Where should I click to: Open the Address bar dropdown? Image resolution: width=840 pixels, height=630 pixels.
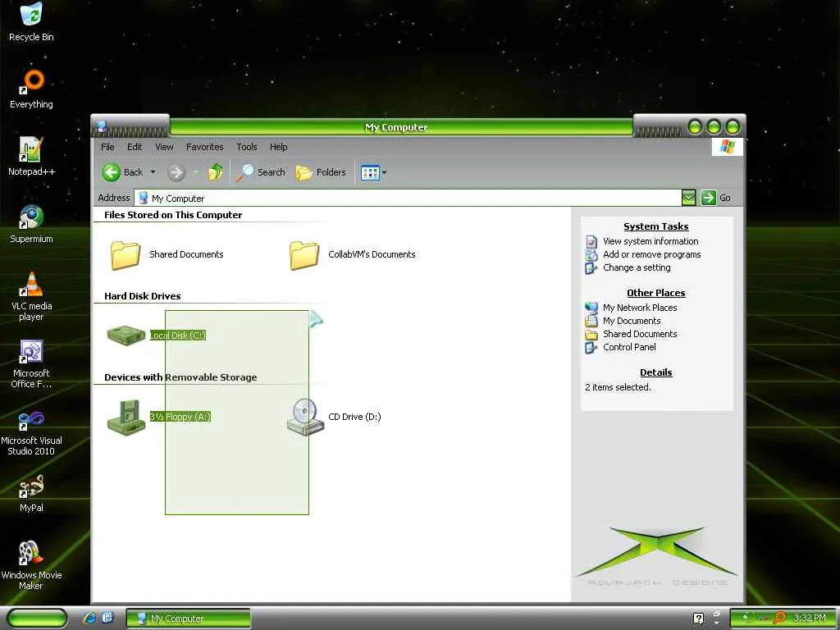click(x=688, y=198)
